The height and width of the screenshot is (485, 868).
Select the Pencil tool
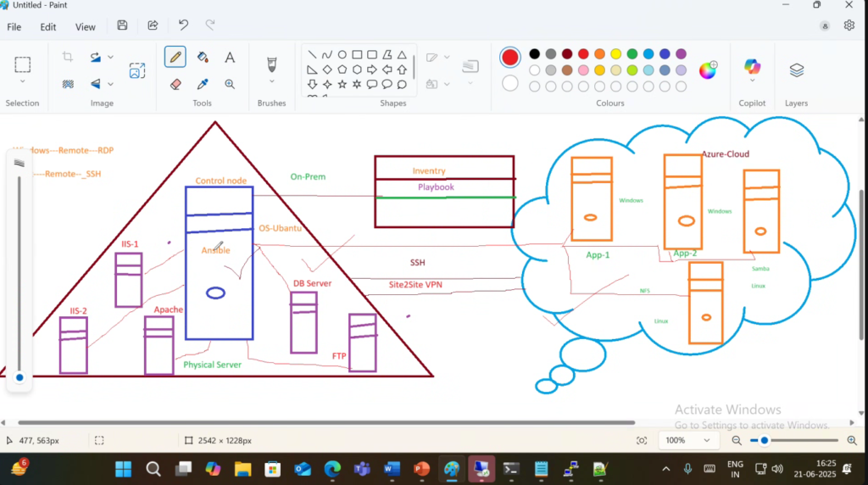click(x=175, y=57)
